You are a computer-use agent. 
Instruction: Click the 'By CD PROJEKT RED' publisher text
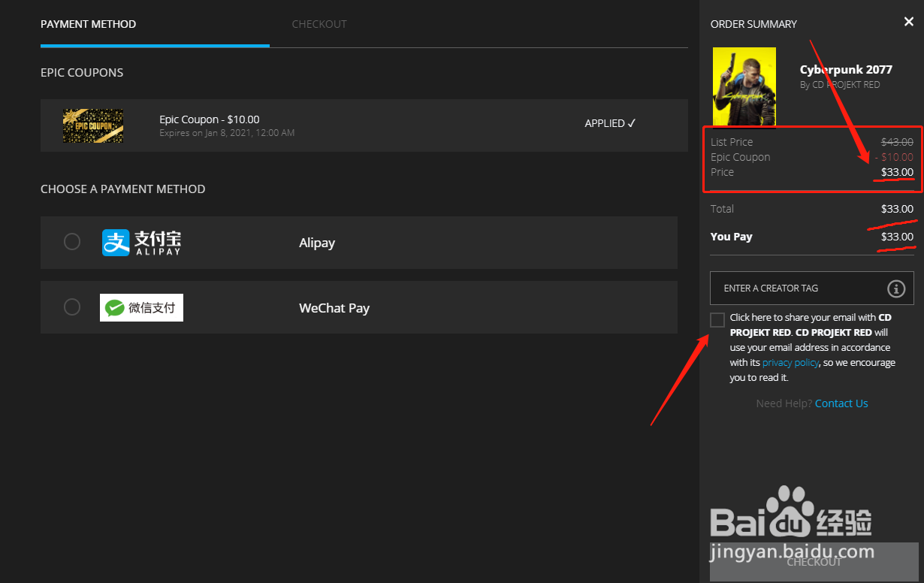[x=840, y=85]
